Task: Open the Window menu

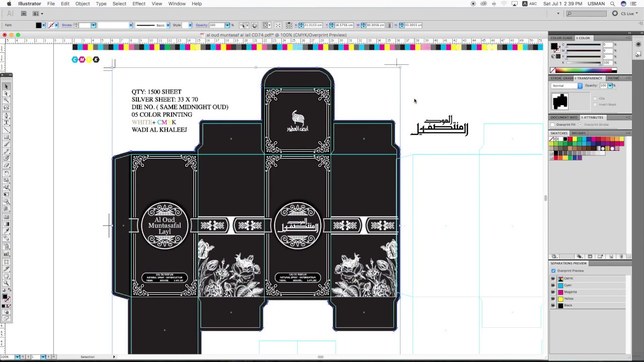Action: [177, 4]
